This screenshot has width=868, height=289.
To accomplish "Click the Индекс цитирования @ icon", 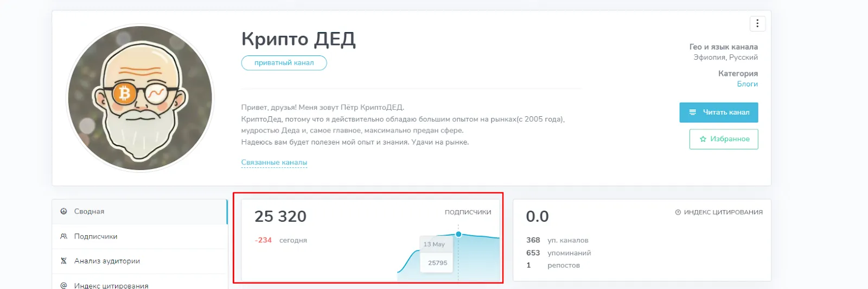I will click(x=63, y=285).
